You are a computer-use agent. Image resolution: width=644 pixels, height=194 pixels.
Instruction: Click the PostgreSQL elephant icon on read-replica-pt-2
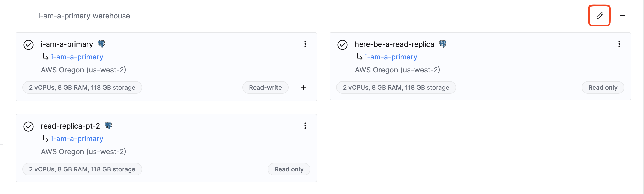pyautogui.click(x=108, y=126)
